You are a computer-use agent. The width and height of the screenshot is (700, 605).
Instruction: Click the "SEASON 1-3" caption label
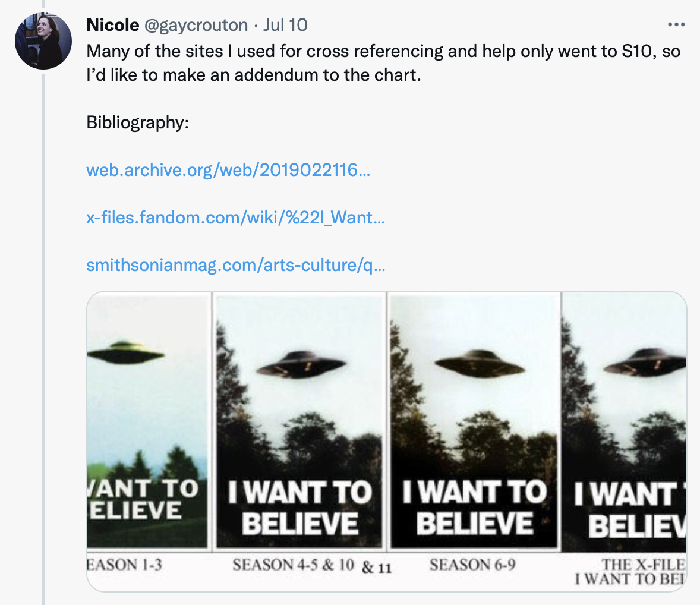point(125,565)
